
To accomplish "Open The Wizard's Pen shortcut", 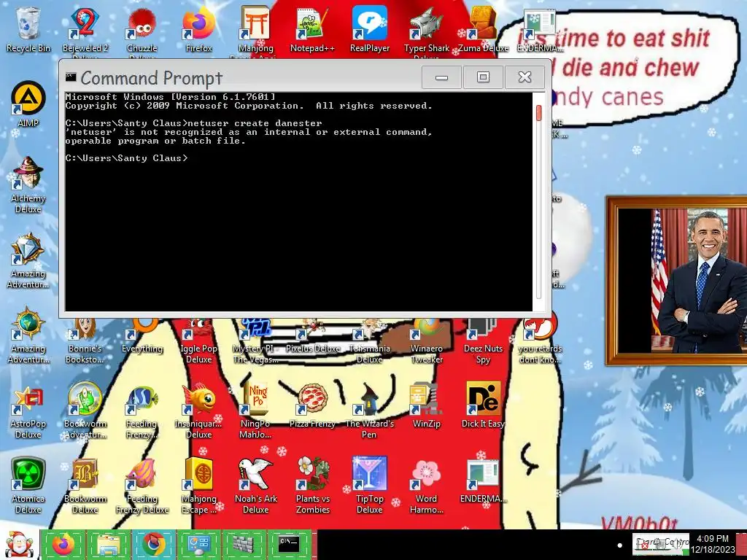I will [x=370, y=411].
